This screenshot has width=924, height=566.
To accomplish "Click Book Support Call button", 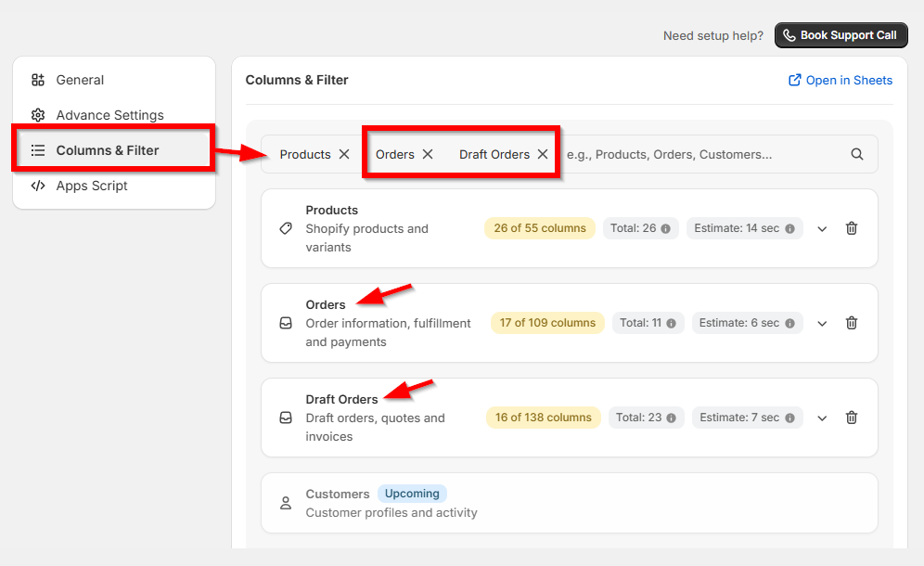I will 841,35.
